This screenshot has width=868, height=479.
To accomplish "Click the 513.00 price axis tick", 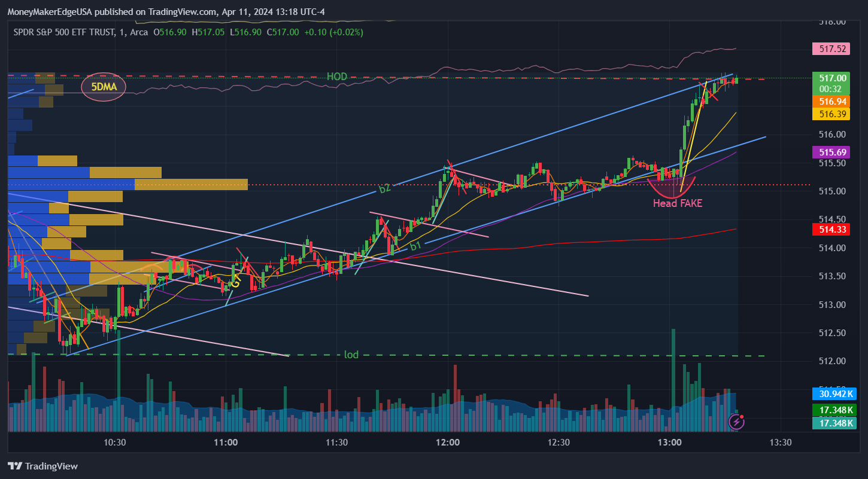I will [x=831, y=305].
